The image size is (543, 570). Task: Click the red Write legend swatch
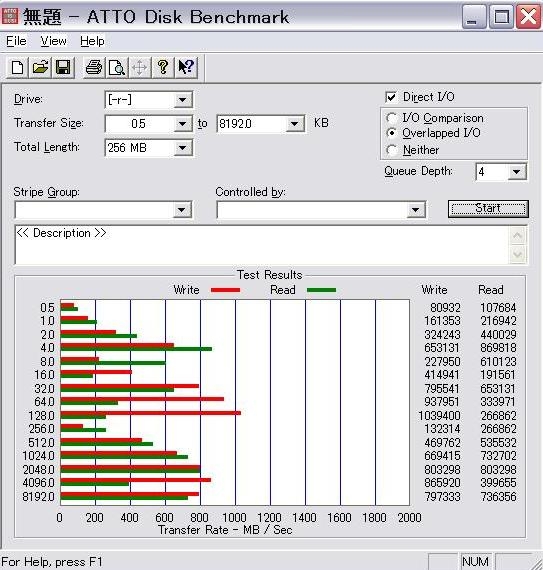pos(225,290)
